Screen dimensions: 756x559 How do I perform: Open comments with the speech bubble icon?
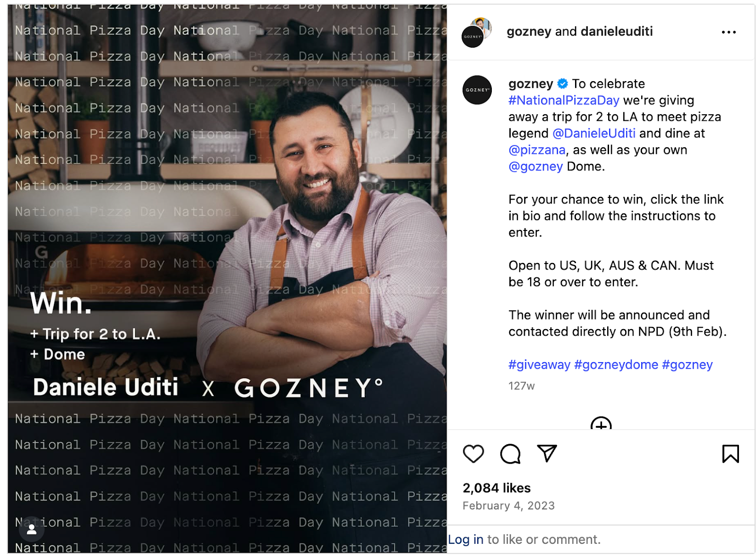[510, 454]
